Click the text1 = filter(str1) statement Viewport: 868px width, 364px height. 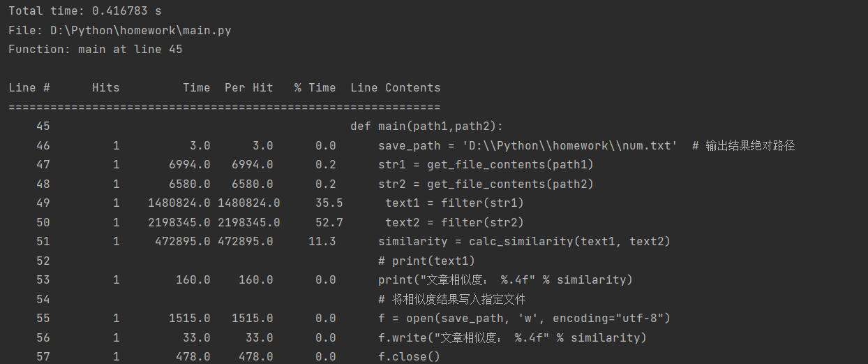[x=454, y=203]
